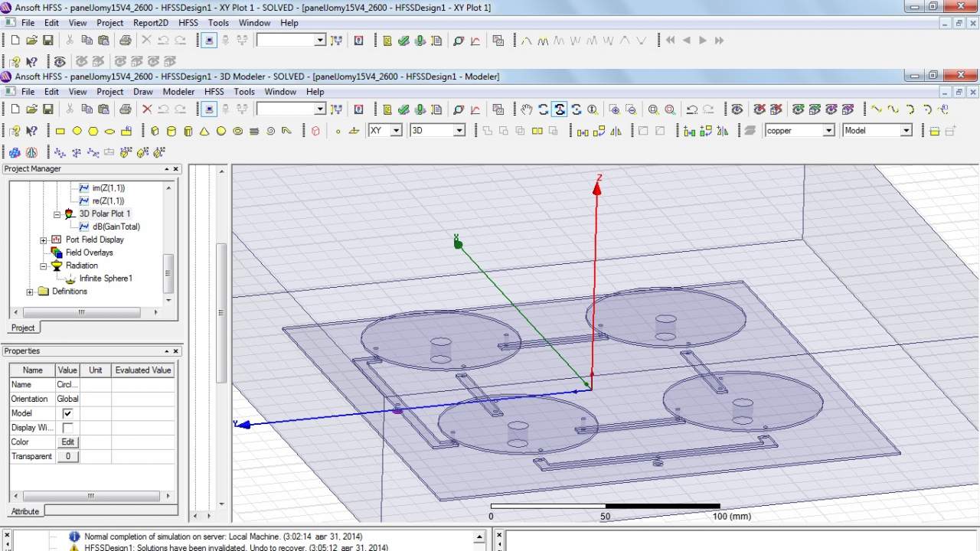Click the Draw sphere tool
980x551 pixels.
pos(221,131)
